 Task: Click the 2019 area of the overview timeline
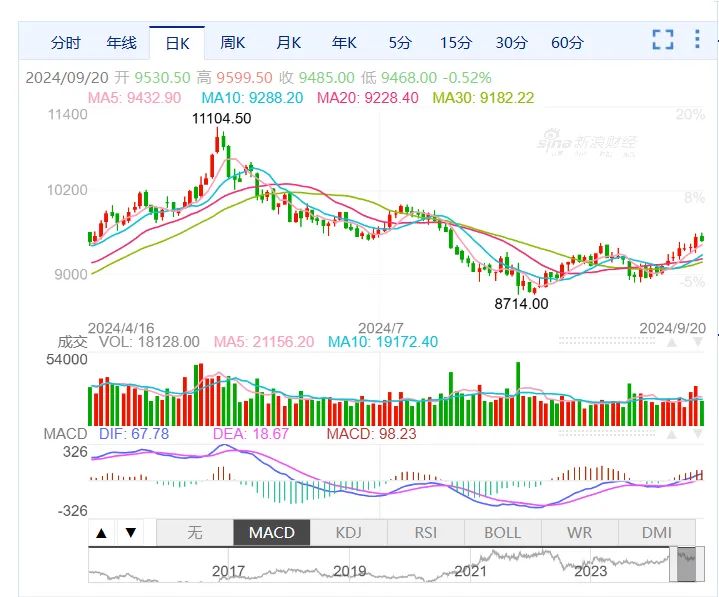(349, 571)
